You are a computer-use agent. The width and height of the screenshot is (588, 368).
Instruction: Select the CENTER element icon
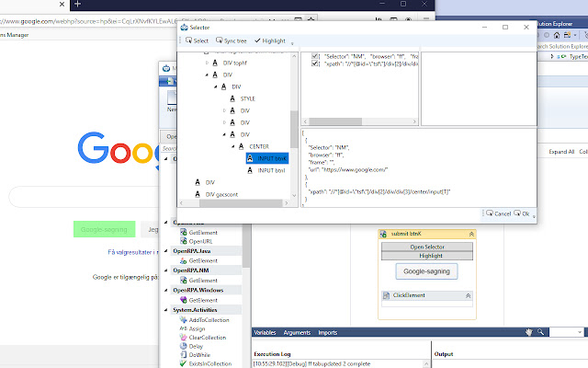pyautogui.click(x=241, y=146)
